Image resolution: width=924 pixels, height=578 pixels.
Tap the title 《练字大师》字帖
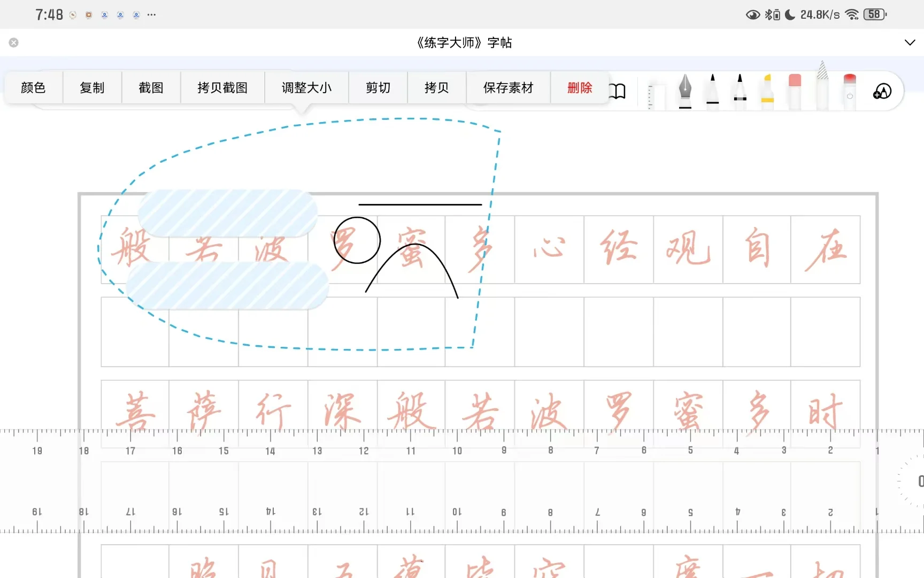pos(464,43)
